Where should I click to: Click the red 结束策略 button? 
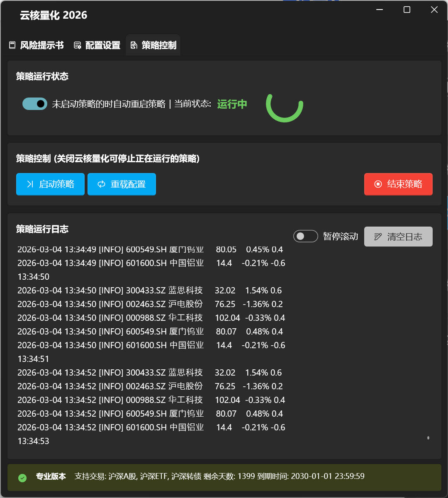point(398,184)
